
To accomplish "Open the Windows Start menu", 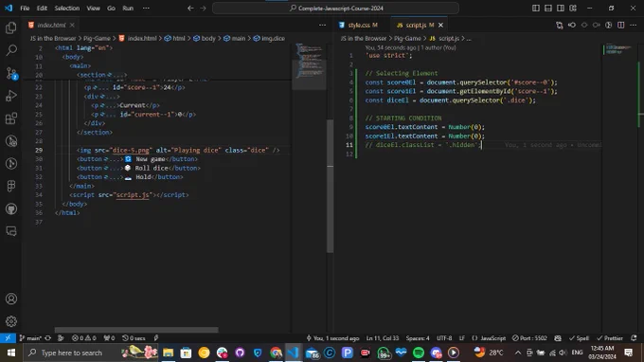I will (11, 353).
